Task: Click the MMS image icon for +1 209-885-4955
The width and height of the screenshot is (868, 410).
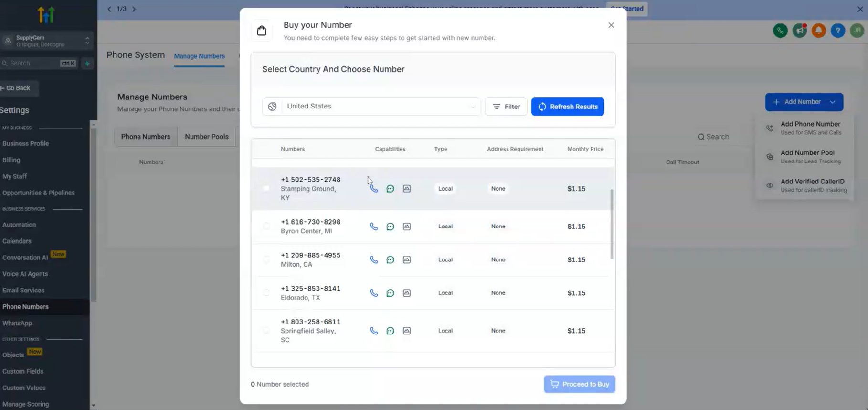Action: point(406,260)
